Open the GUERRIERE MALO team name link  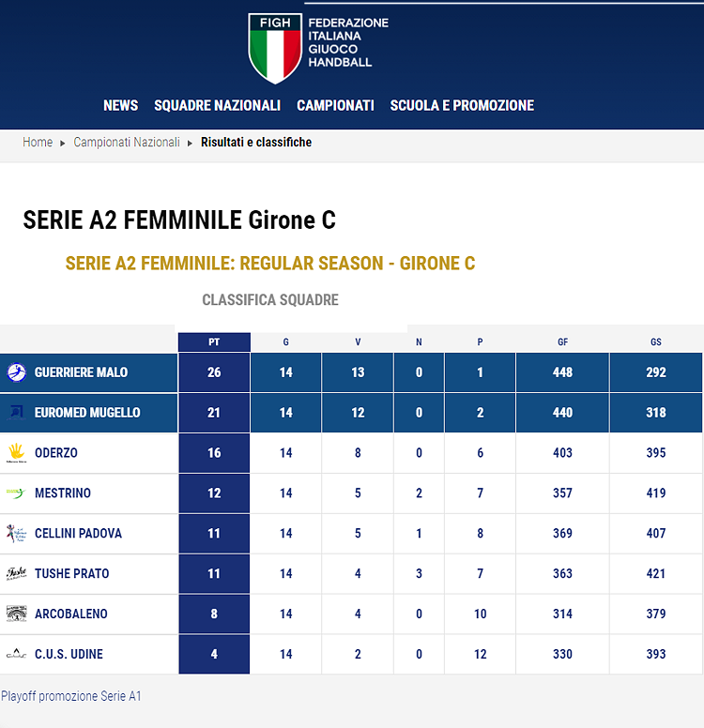tap(82, 372)
